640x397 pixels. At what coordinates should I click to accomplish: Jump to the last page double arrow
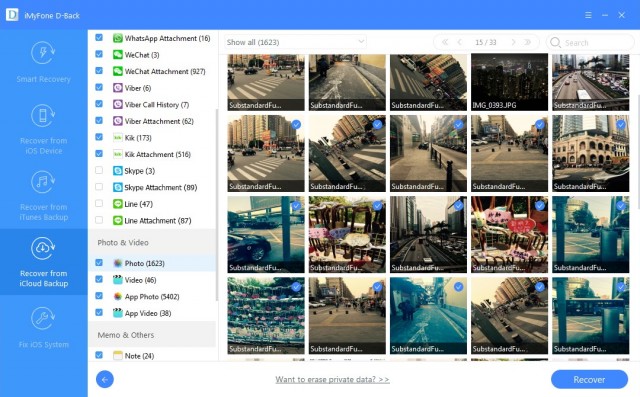(x=528, y=42)
